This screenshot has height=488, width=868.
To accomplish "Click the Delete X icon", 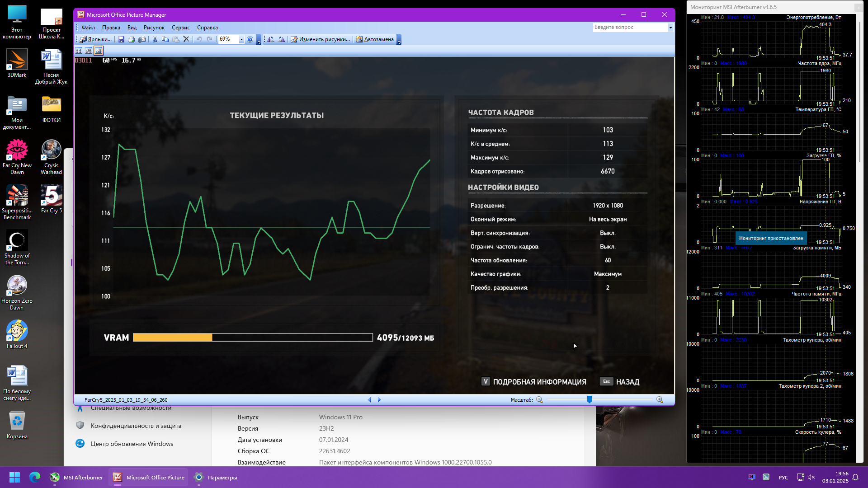I will [186, 39].
